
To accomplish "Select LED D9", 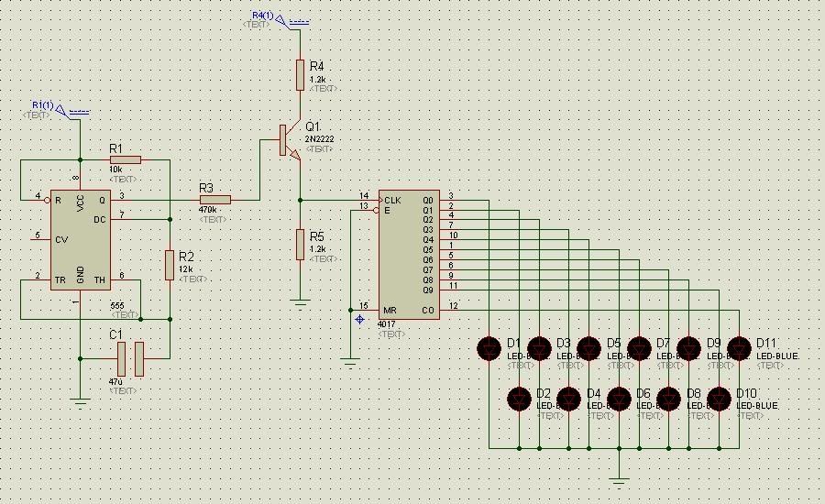I will coord(689,348).
